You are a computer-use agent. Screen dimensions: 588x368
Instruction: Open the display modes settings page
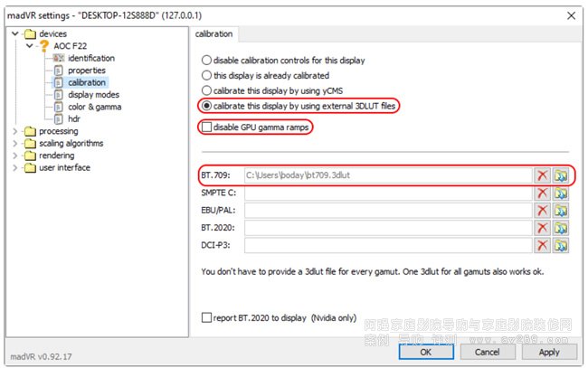92,94
